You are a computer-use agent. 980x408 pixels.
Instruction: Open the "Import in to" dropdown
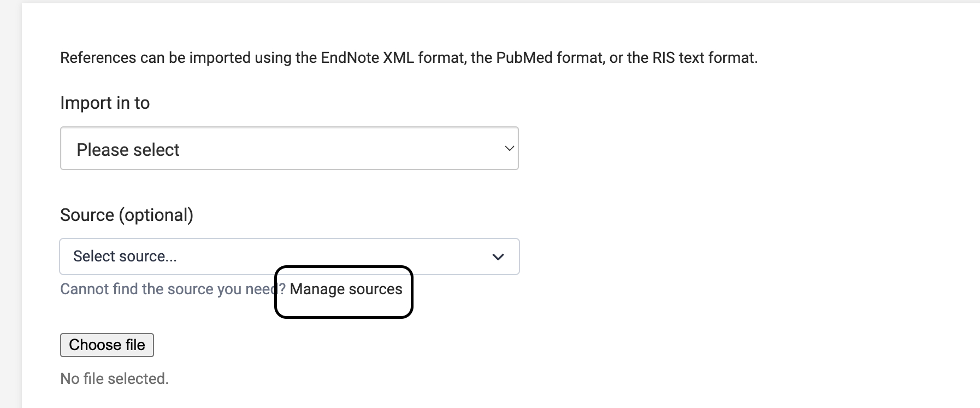click(289, 149)
